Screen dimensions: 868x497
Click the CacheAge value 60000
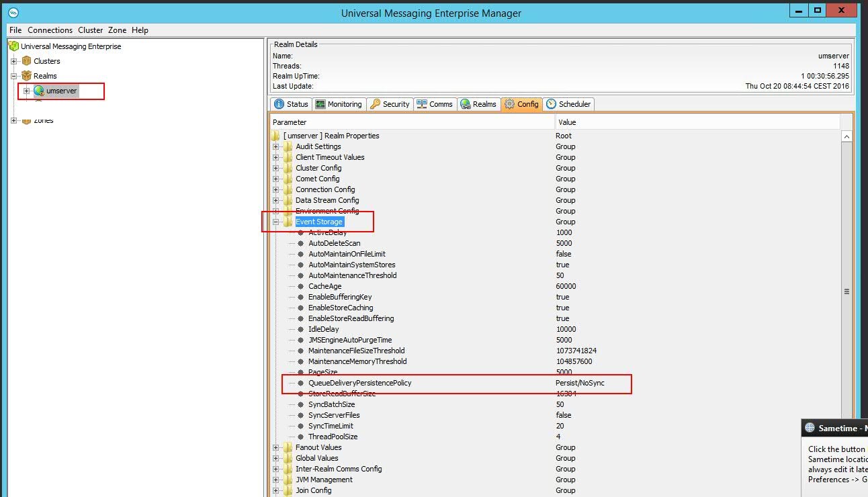coord(566,286)
